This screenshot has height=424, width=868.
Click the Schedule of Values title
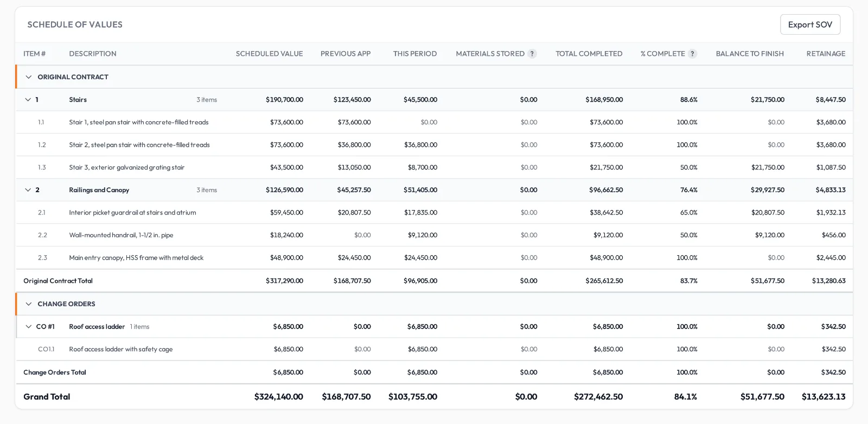[x=75, y=24]
